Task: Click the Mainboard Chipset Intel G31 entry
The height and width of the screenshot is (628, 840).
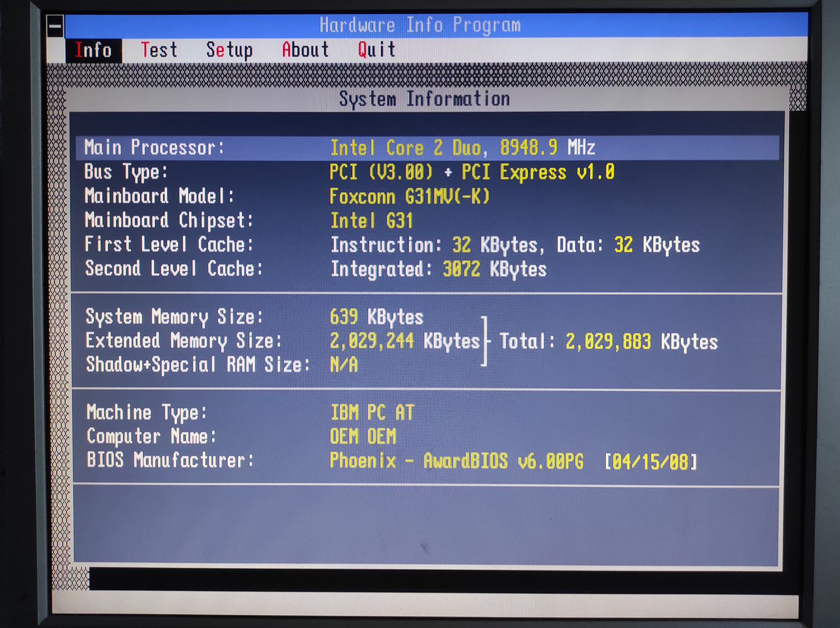Action: pos(371,221)
